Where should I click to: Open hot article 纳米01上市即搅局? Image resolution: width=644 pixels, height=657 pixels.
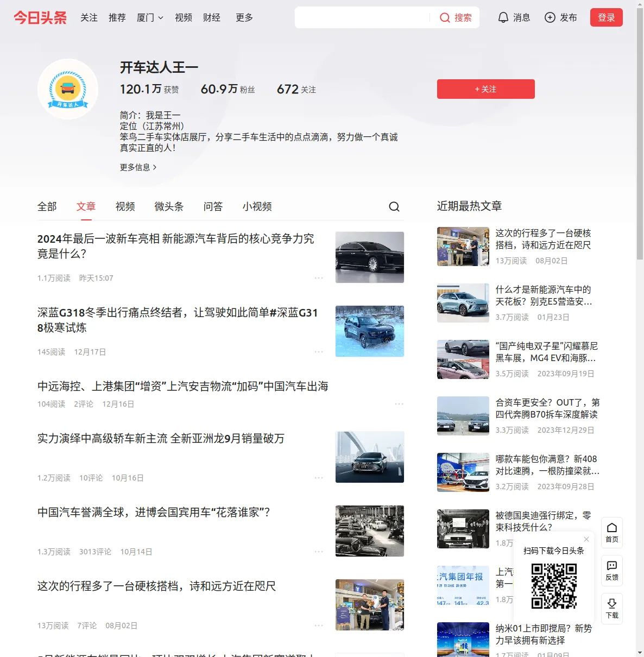544,634
